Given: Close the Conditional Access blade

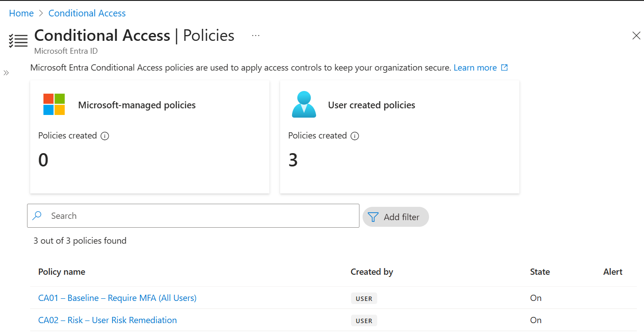Looking at the screenshot, I should [636, 36].
